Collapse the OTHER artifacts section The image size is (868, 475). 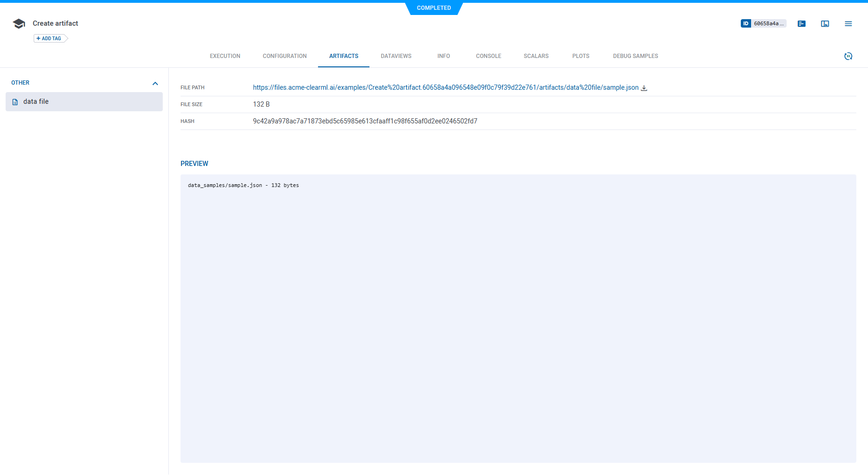pos(155,83)
